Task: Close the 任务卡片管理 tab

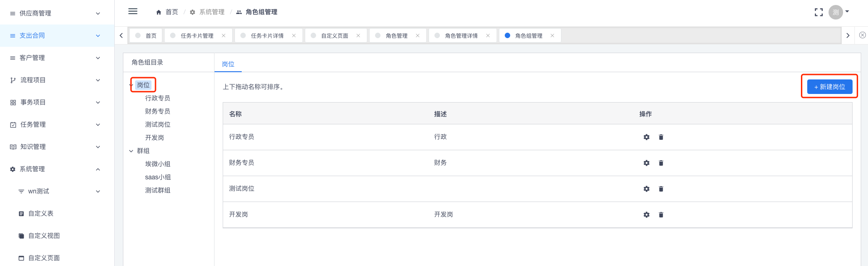Action: (x=224, y=35)
